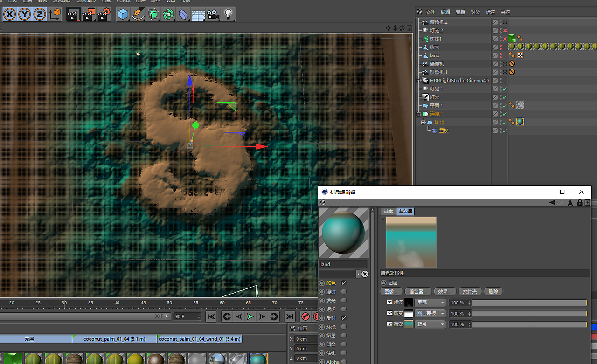Viewport: 597px width, 364px height.
Task: Enable the 颜色 channel checkbox
Action: [344, 283]
